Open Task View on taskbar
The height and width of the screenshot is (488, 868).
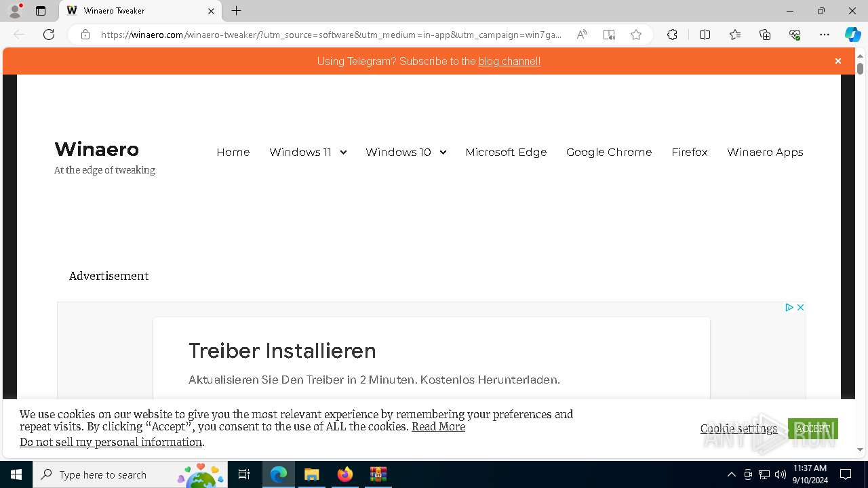point(244,474)
